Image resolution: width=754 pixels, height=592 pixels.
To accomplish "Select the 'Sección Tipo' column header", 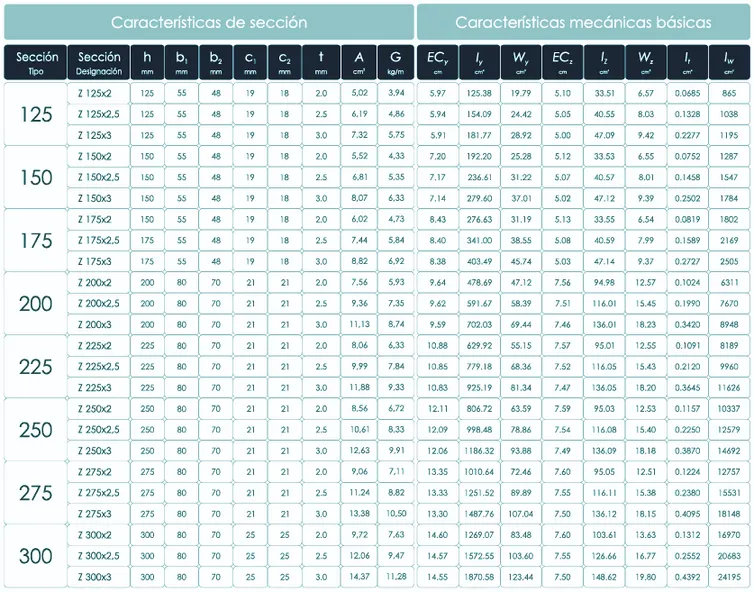I will coord(36,63).
